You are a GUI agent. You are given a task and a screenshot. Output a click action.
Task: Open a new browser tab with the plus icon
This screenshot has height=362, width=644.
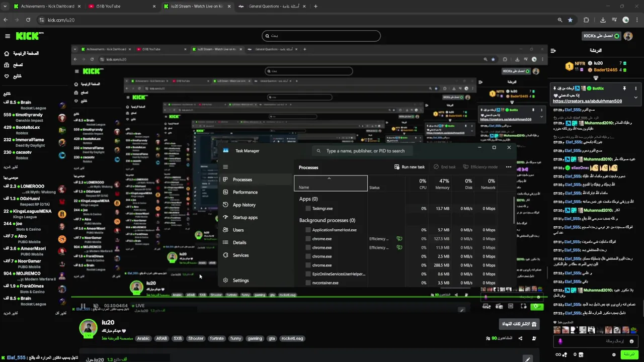[x=315, y=7]
